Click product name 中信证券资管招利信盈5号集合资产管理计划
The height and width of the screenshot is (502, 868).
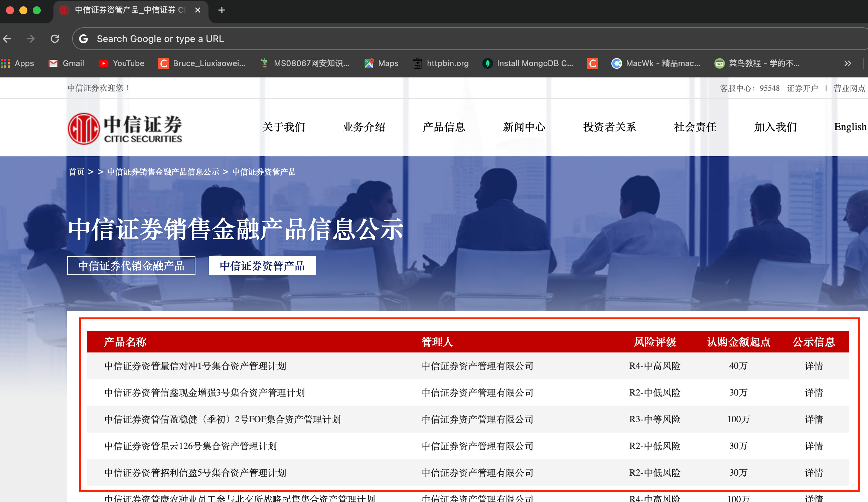195,473
